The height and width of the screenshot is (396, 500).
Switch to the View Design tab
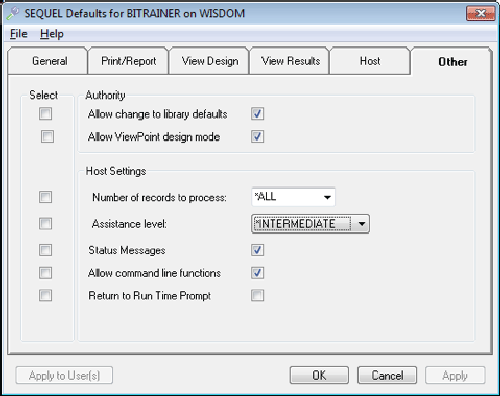[x=210, y=61]
